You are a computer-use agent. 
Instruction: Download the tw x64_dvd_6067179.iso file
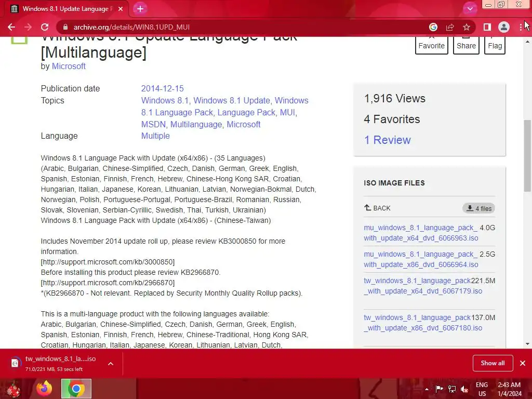point(423,286)
